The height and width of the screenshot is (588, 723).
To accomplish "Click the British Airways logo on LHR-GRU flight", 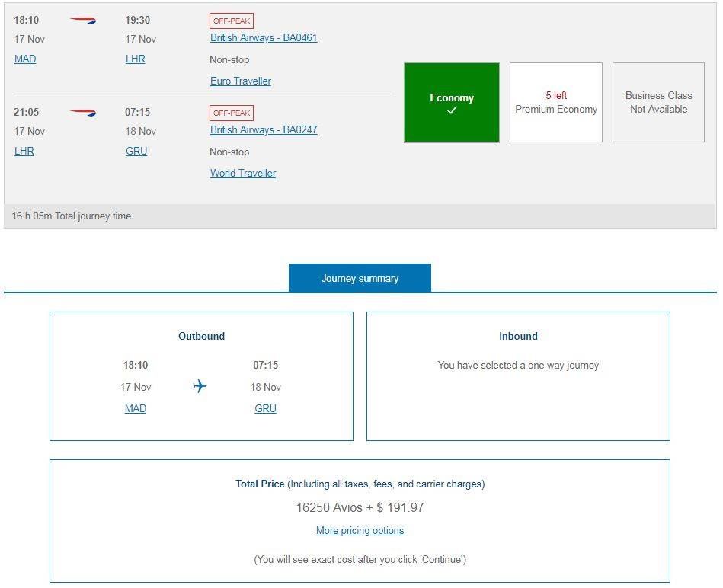I will point(82,113).
